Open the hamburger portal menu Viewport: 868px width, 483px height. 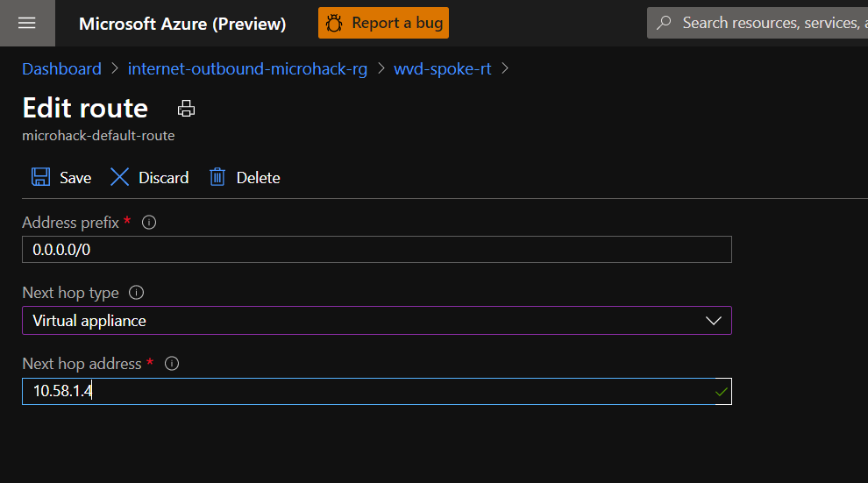click(27, 24)
